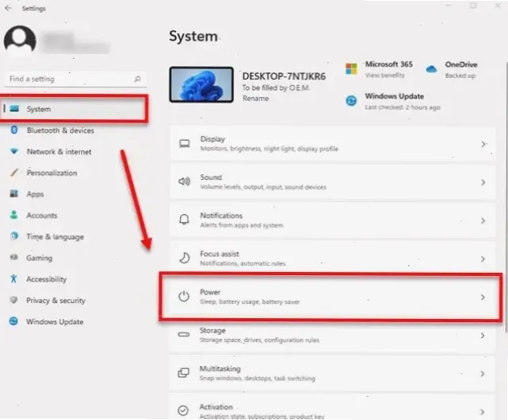Click the Personalization paintbrush icon

(x=14, y=173)
